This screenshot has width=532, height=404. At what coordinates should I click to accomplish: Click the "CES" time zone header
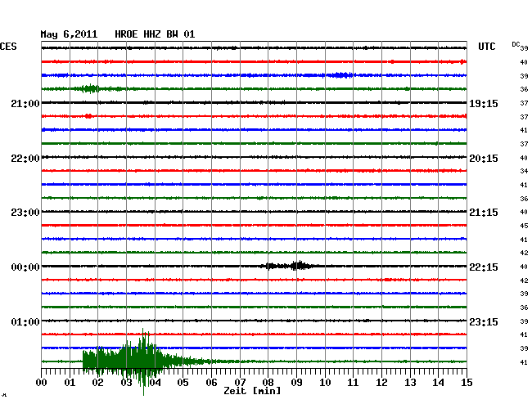(8, 47)
